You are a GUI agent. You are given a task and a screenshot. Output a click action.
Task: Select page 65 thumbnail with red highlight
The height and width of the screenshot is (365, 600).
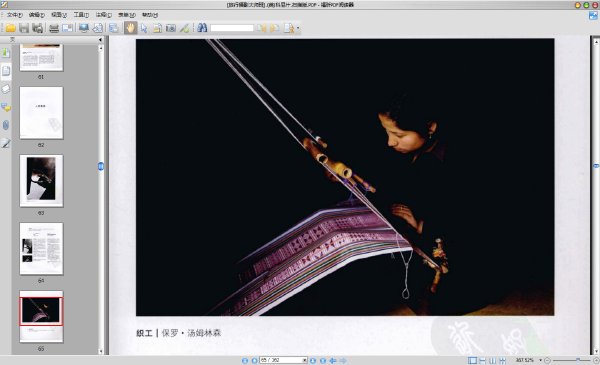(41, 316)
